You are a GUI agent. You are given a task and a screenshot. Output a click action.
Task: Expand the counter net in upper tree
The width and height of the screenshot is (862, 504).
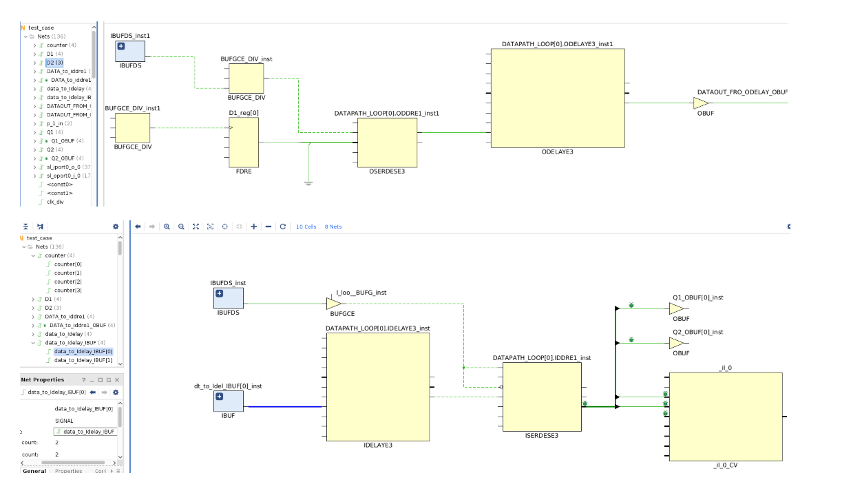(x=34, y=45)
